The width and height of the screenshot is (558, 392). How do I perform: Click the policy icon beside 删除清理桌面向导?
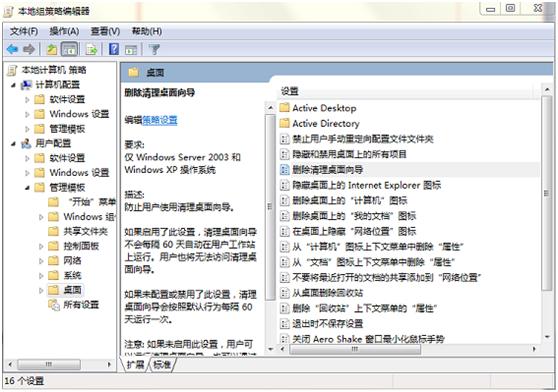285,170
